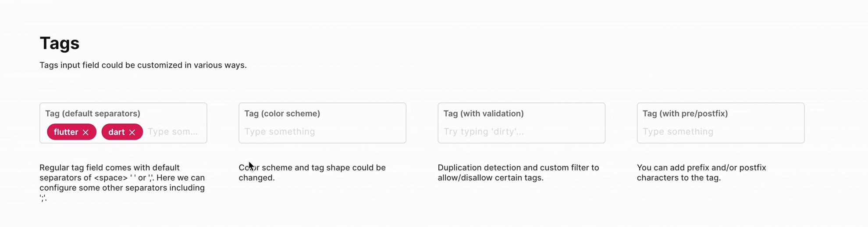Viewport: 868px width, 227px height.
Task: Click the 'Tag (default separators)' field label
Action: tap(92, 113)
